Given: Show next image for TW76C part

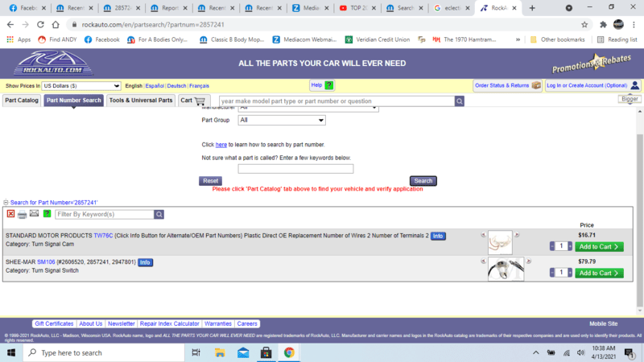Looking at the screenshot, I should 517,235.
